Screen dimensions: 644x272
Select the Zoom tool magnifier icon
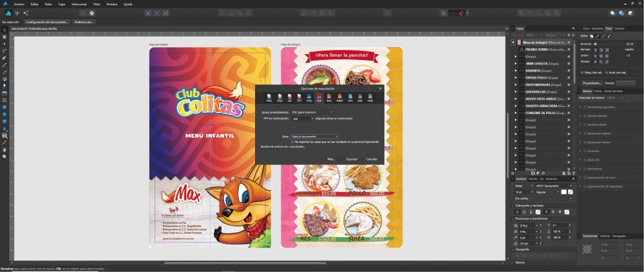pyautogui.click(x=5, y=156)
